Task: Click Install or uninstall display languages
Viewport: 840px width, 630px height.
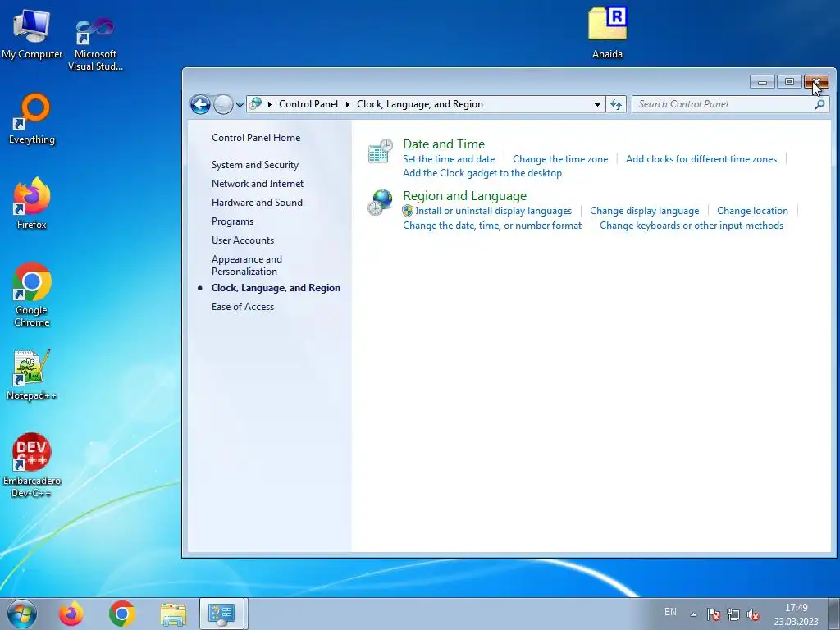Action: (x=493, y=211)
